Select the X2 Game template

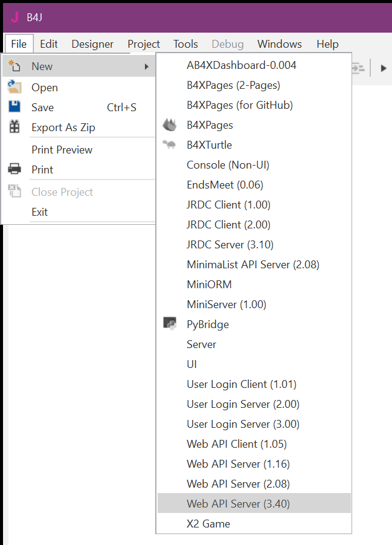[254, 523]
